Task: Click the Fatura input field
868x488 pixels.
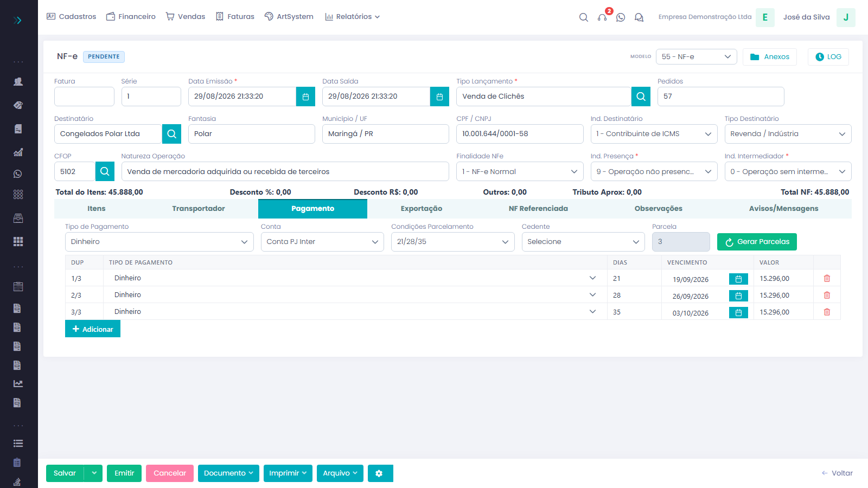Action: click(x=84, y=97)
